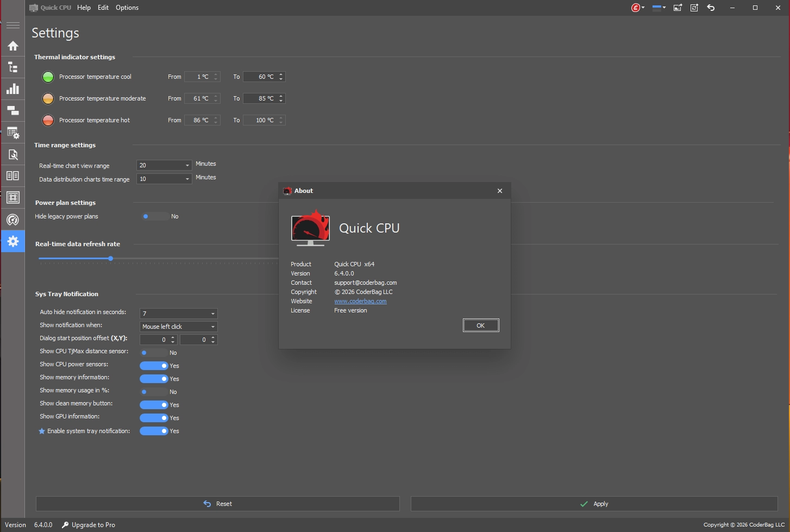Screen dimensions: 790x532
Task: Click the real-time data refresh rate slider handle
Action: (x=111, y=259)
